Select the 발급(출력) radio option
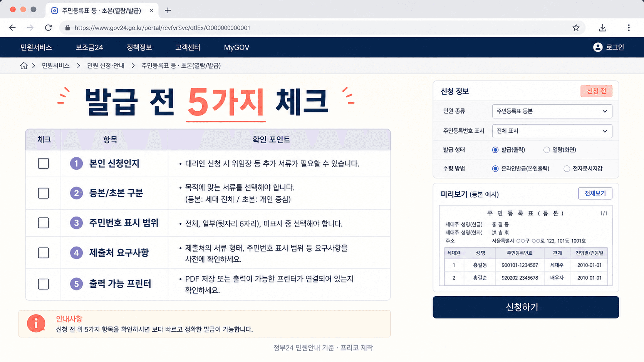 click(495, 150)
